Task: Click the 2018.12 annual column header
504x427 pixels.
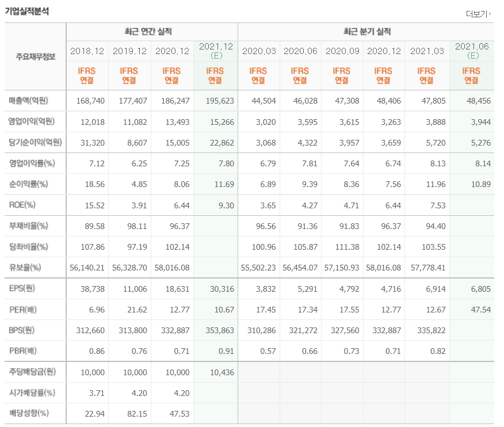Action: (87, 51)
